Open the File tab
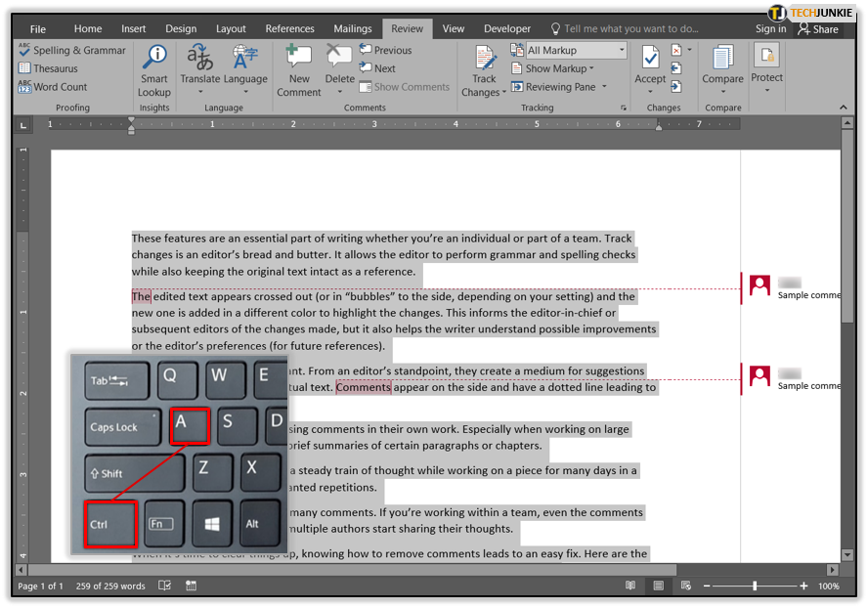 [38, 28]
